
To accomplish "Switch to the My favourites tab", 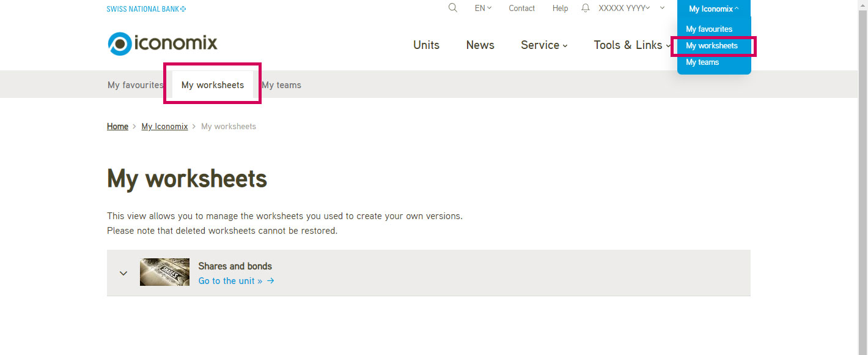I will click(136, 85).
